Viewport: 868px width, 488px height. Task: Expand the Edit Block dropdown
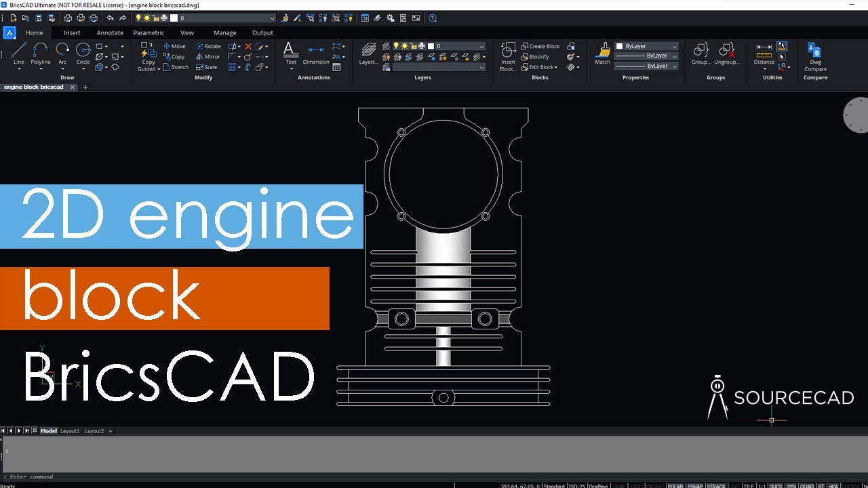[555, 67]
